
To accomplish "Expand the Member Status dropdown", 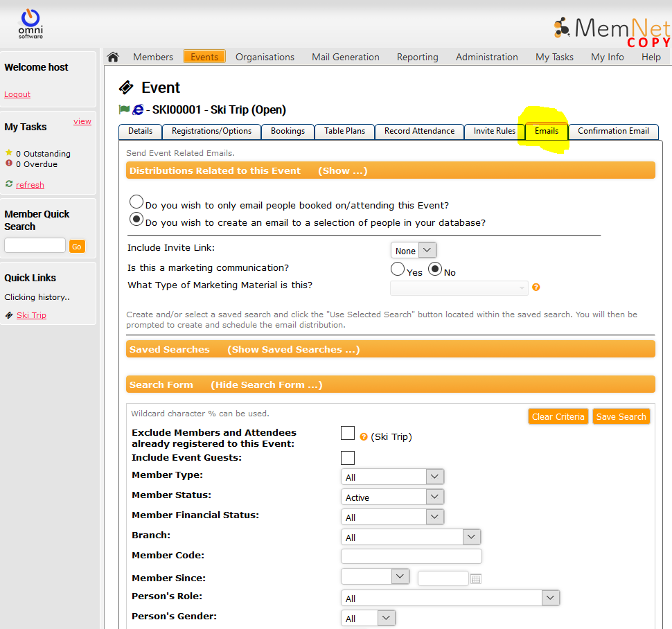I will click(x=392, y=497).
